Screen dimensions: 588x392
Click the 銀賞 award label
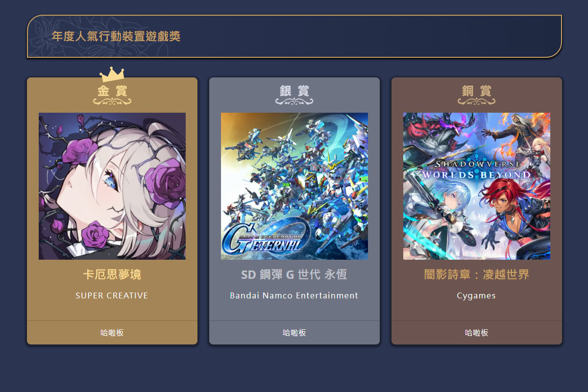294,91
